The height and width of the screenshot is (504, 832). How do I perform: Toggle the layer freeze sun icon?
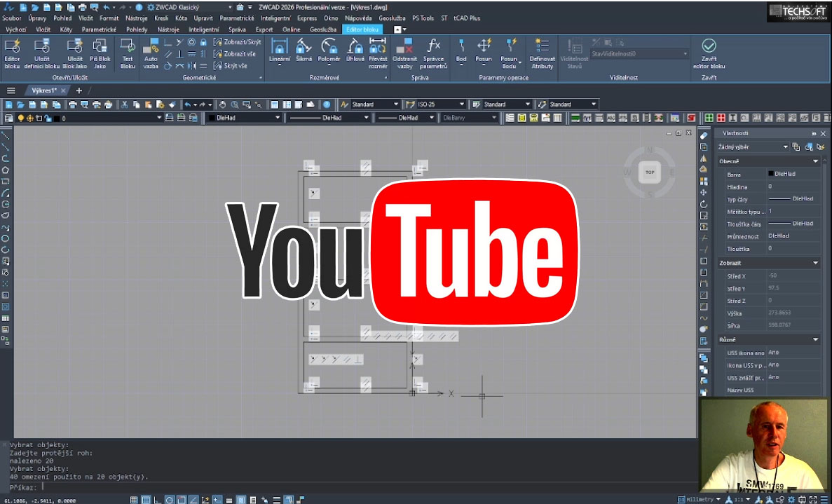click(29, 118)
